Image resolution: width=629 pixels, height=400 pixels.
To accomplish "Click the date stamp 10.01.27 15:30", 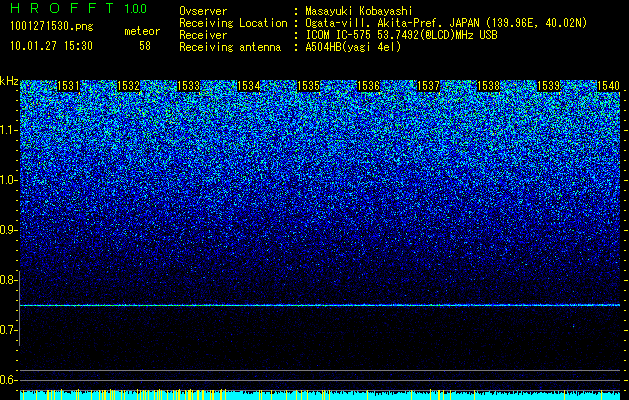I will (51, 46).
